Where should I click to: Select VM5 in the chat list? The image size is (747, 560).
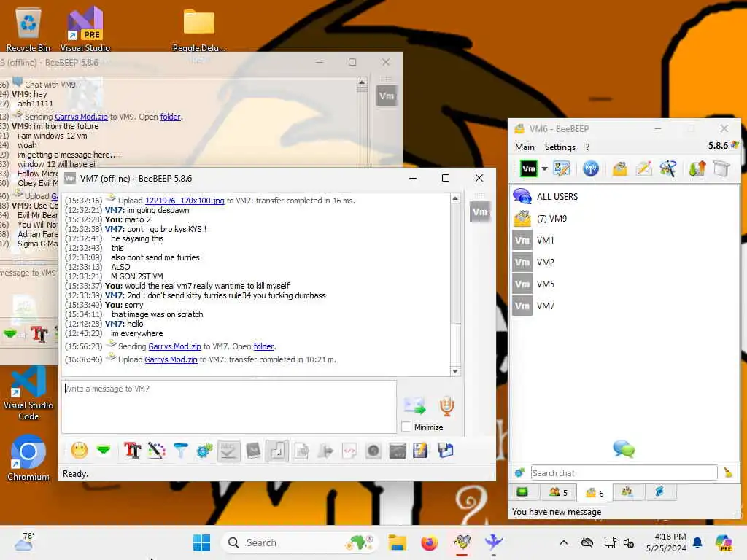pos(625,284)
